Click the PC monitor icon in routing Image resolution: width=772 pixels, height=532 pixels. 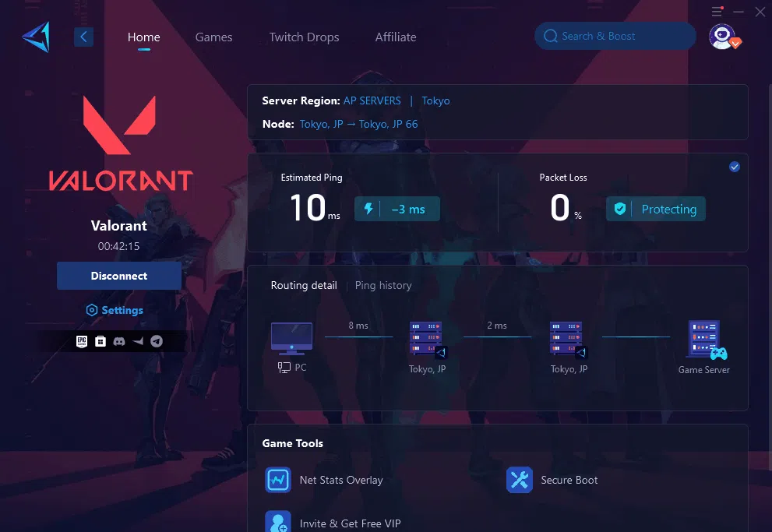click(291, 339)
